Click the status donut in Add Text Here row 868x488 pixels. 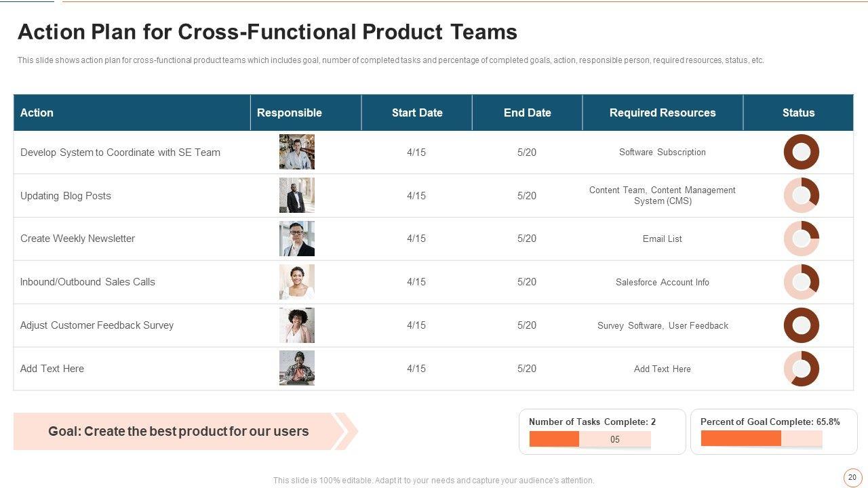point(802,369)
